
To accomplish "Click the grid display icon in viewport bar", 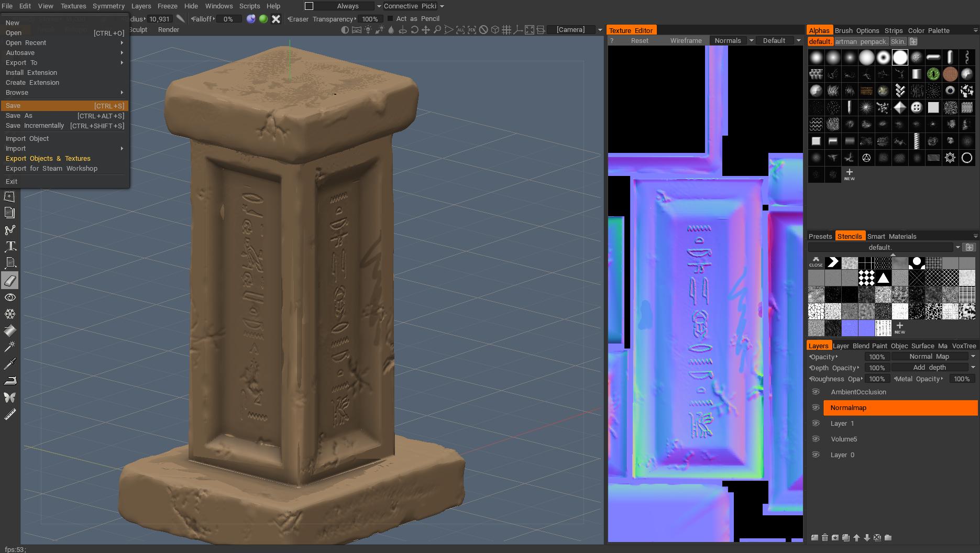I will point(506,30).
